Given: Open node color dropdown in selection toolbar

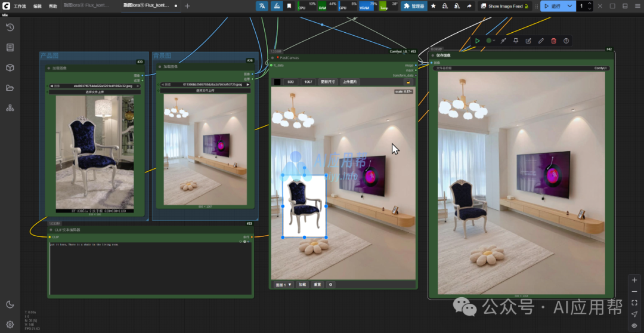Looking at the screenshot, I should pos(490,41).
